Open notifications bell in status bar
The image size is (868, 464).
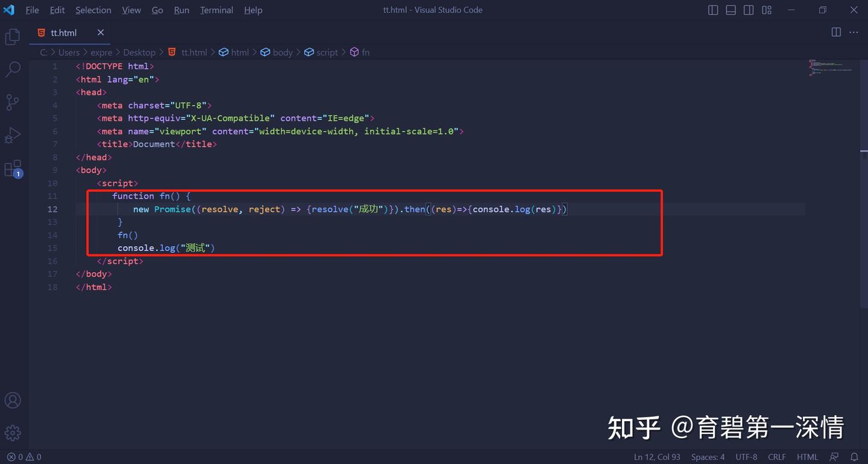[854, 457]
